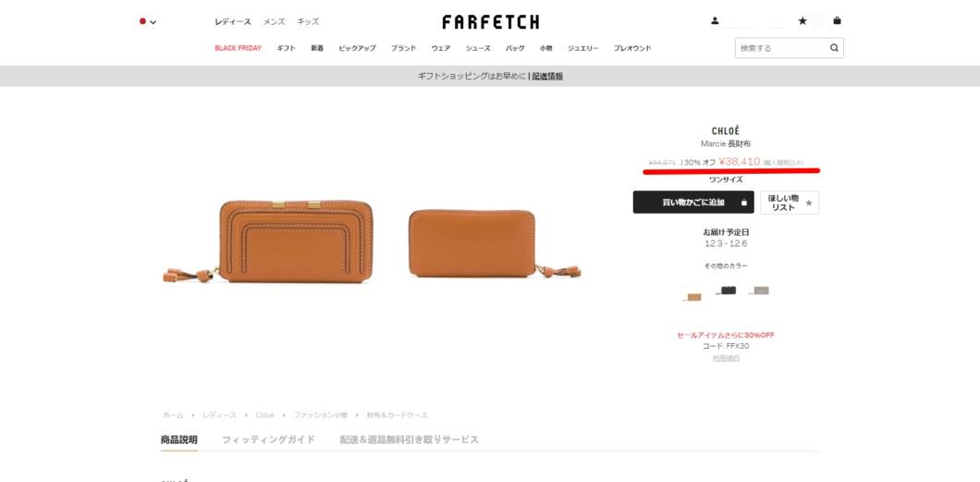This screenshot has height=482, width=980.
Task: Open the shopping bag icon in header
Action: (x=837, y=20)
